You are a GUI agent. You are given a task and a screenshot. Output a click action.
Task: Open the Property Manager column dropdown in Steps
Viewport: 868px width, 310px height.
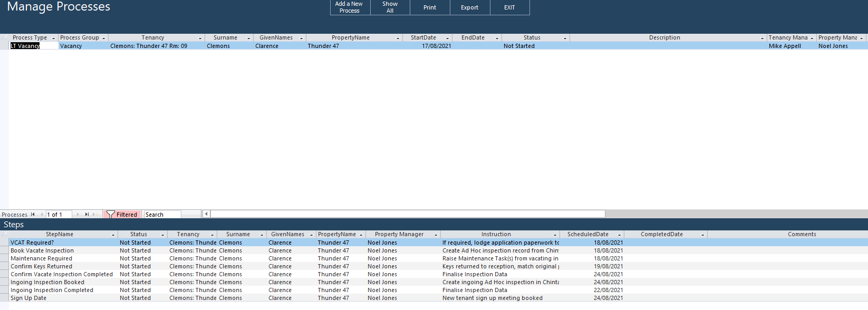pyautogui.click(x=436, y=235)
